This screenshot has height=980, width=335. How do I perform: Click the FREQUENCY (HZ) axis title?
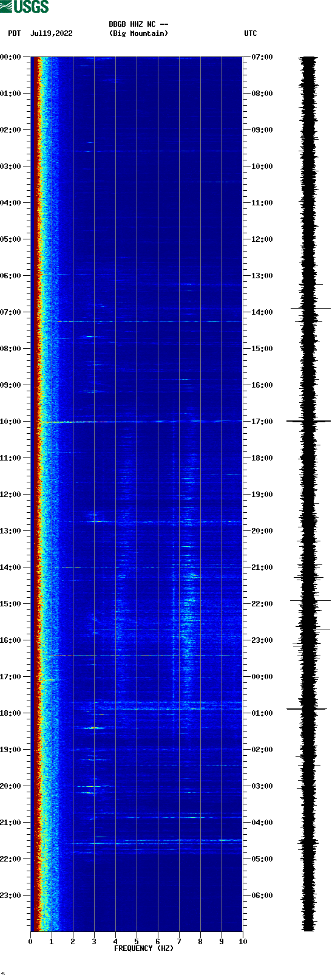144,948
